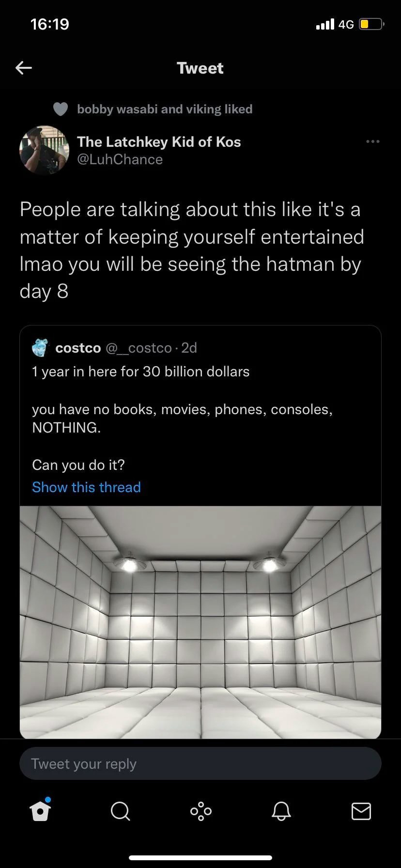Open the Messages envelope tab

(x=361, y=811)
